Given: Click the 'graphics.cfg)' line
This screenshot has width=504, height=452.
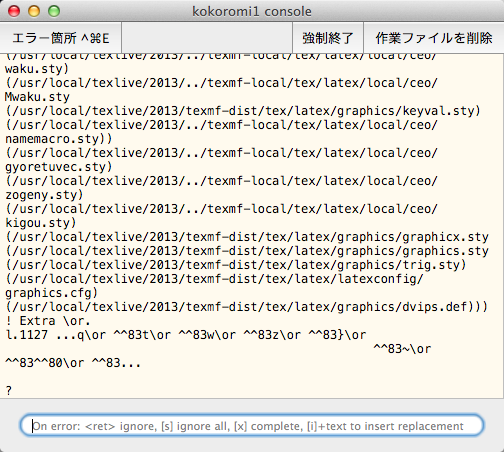Looking at the screenshot, I should tap(51, 293).
